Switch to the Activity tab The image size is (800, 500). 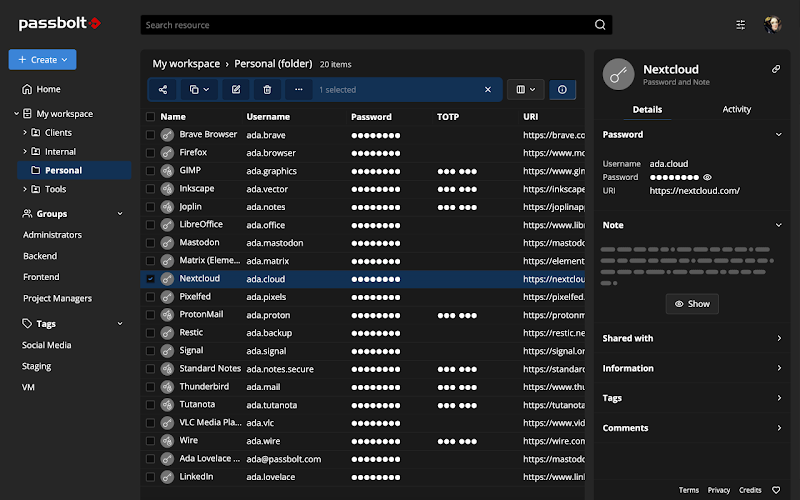pos(736,109)
